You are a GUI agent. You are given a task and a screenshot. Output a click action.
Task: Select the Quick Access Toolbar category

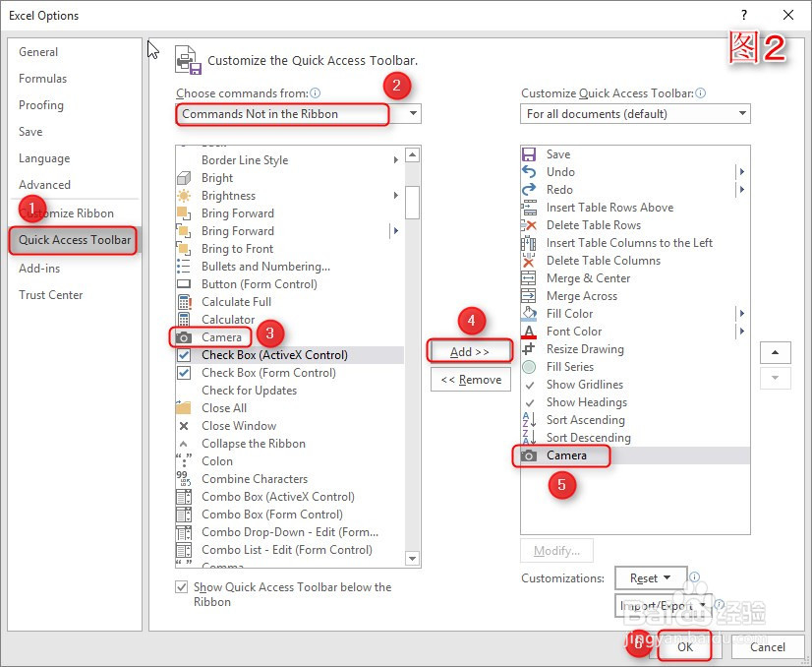pos(75,240)
